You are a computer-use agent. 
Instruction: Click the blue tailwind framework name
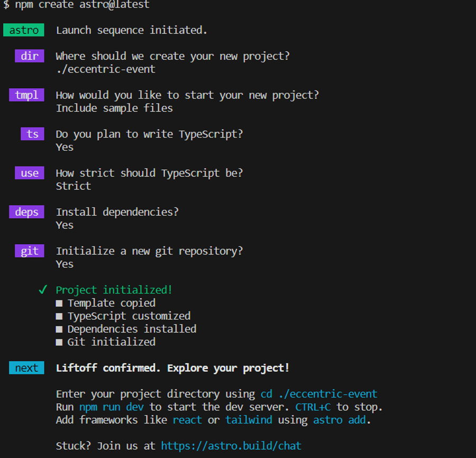pos(249,420)
